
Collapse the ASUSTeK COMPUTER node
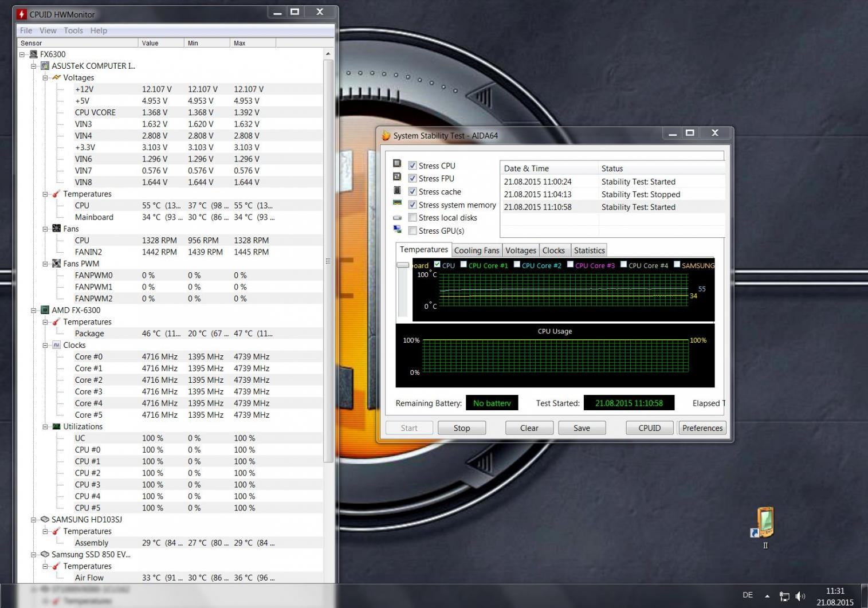tap(34, 66)
